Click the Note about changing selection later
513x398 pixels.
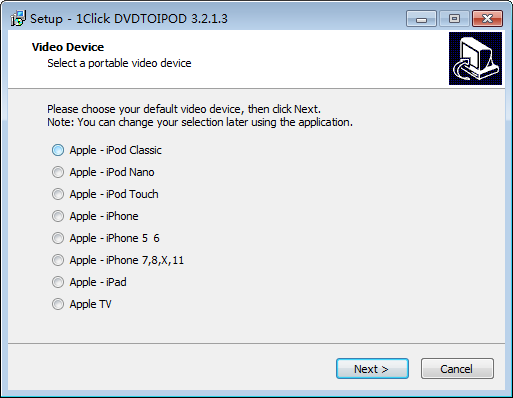click(x=200, y=122)
